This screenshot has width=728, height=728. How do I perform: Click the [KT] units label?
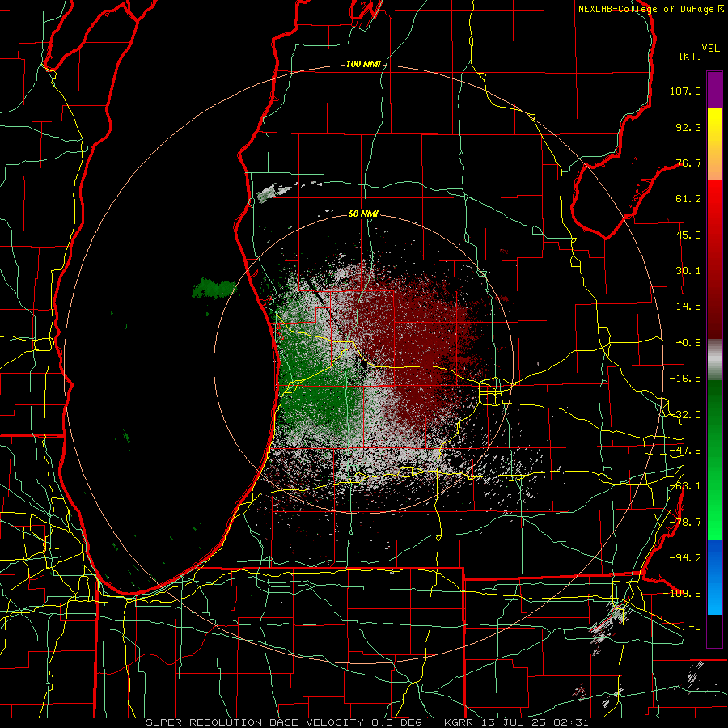pyautogui.click(x=690, y=56)
